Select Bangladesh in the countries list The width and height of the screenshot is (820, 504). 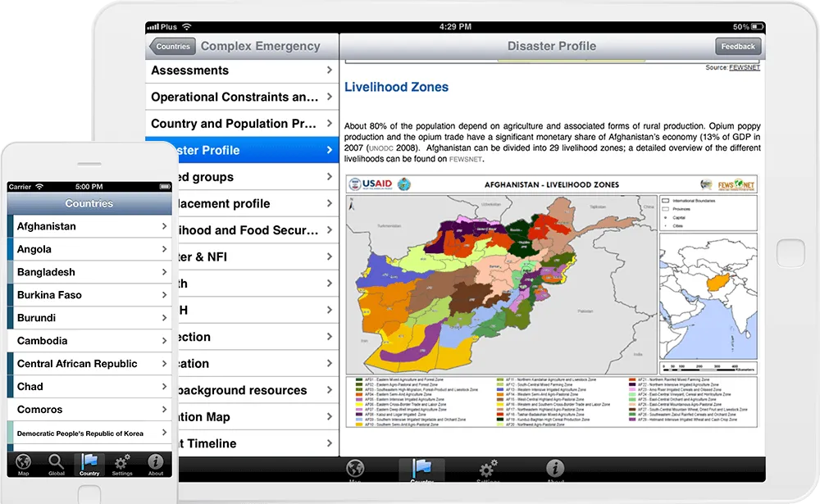(89, 272)
